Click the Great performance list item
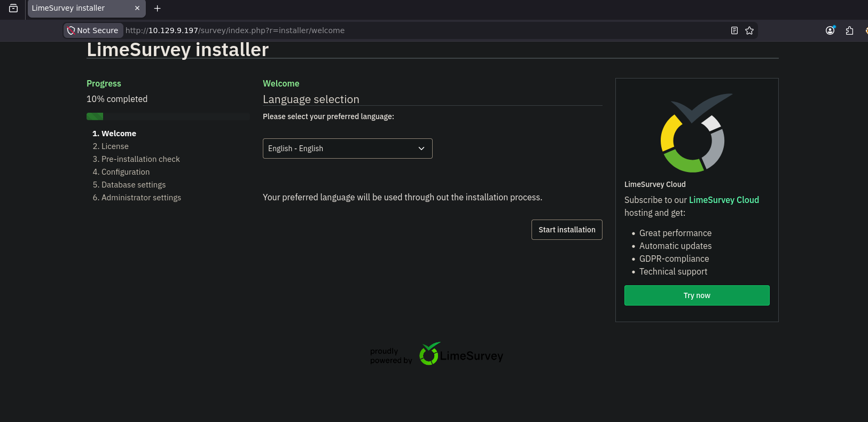This screenshot has height=422, width=868. (x=675, y=233)
